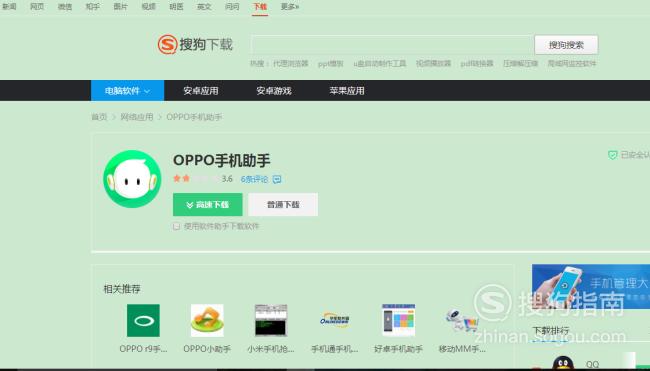The image size is (650, 371).
Task: Click hot search link 代理浏览器
Action: click(290, 63)
